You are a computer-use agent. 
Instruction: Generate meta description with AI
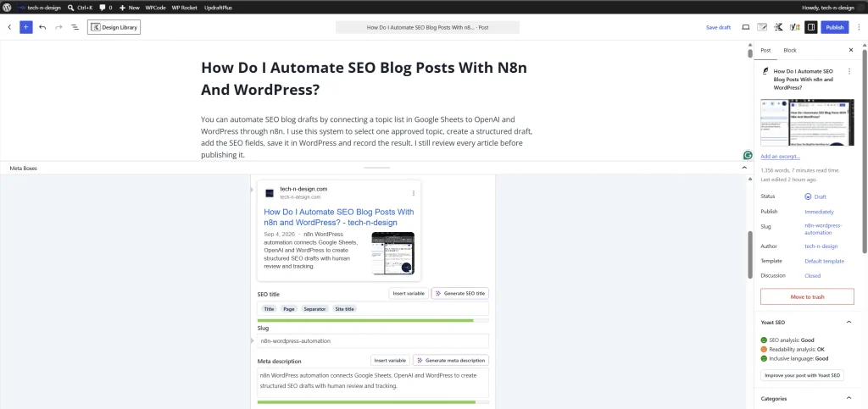point(451,361)
